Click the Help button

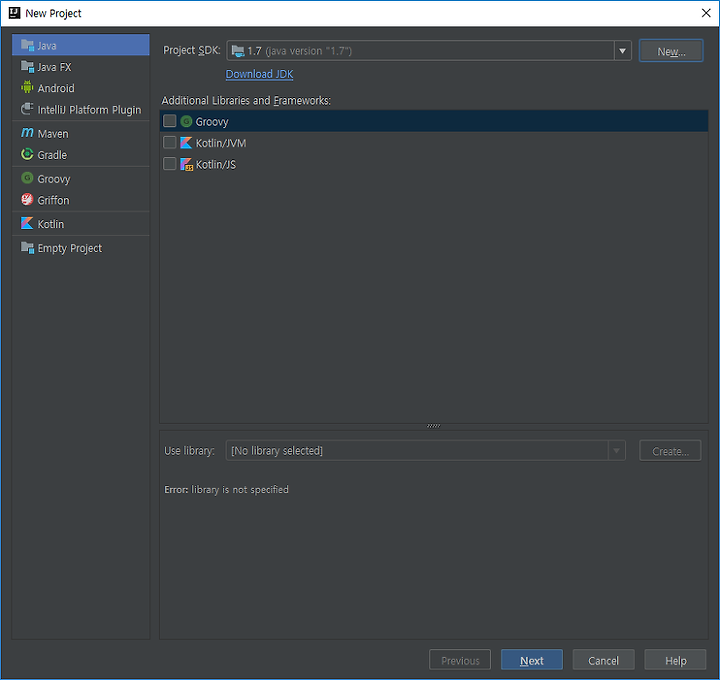pyautogui.click(x=675, y=660)
